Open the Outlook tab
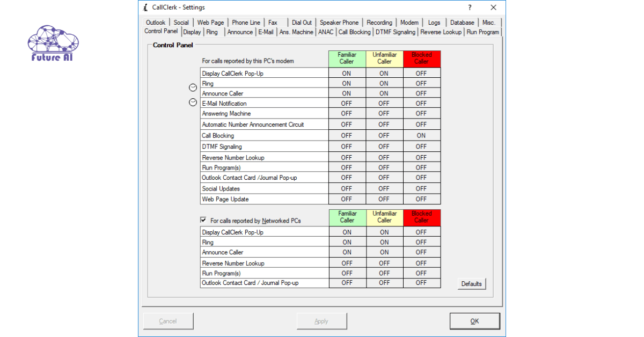The image size is (644, 337). (x=156, y=23)
